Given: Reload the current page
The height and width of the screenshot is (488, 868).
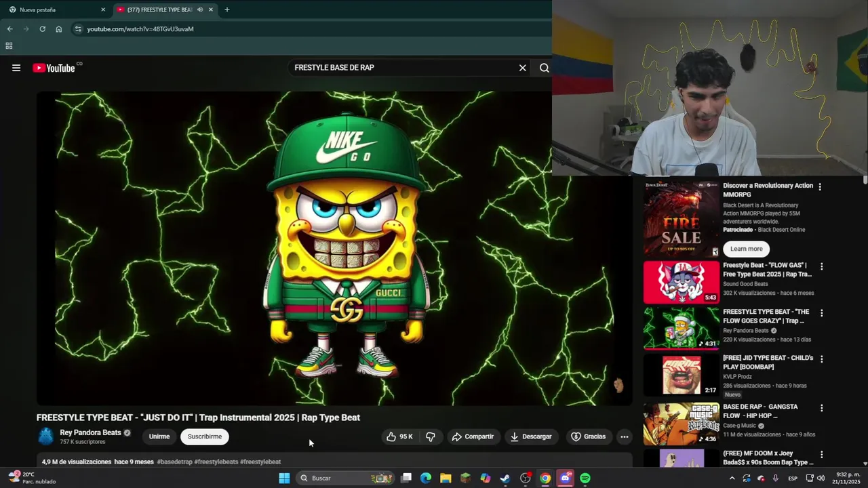Looking at the screenshot, I should [x=42, y=29].
